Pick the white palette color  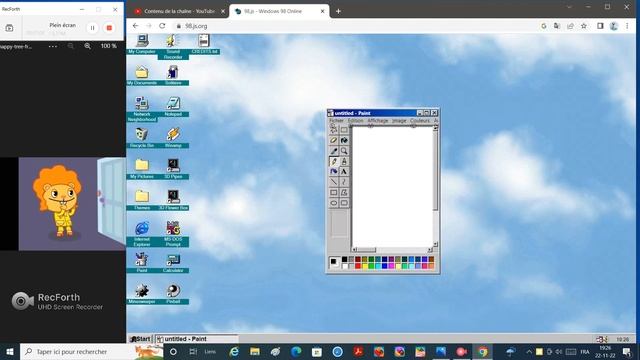point(344,266)
